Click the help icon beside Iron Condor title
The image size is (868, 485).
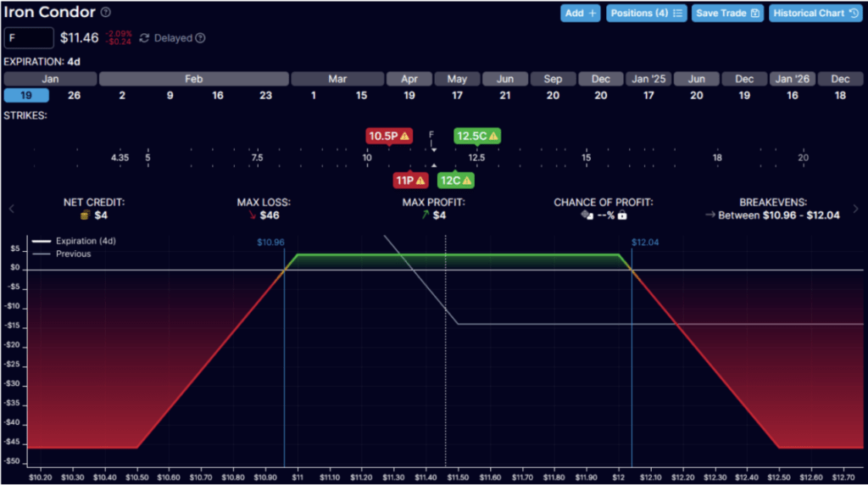(x=105, y=13)
